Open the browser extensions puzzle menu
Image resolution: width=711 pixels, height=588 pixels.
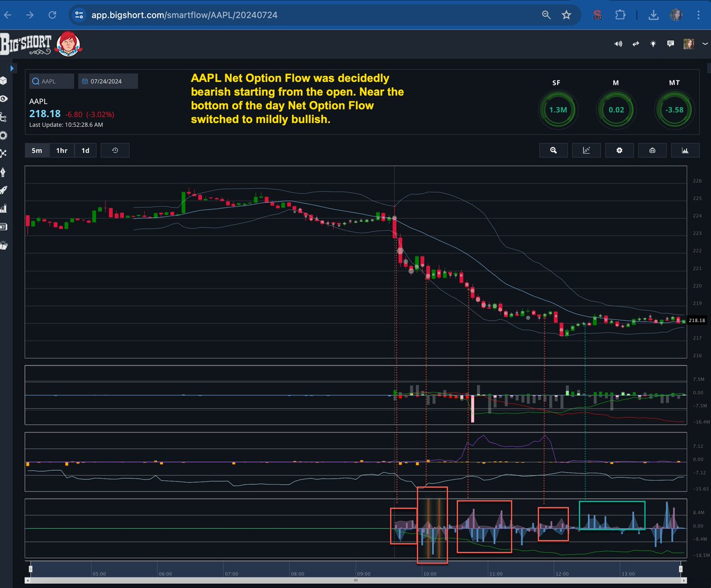621,15
